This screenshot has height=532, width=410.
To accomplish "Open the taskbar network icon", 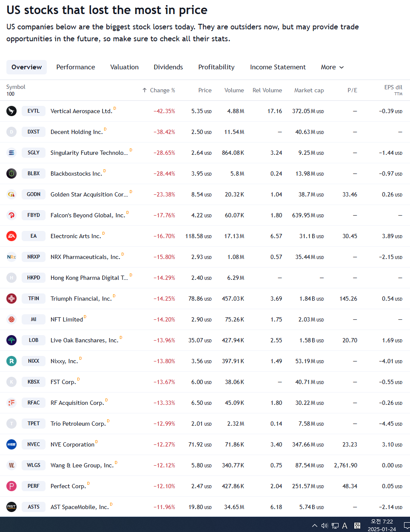I will [335, 526].
